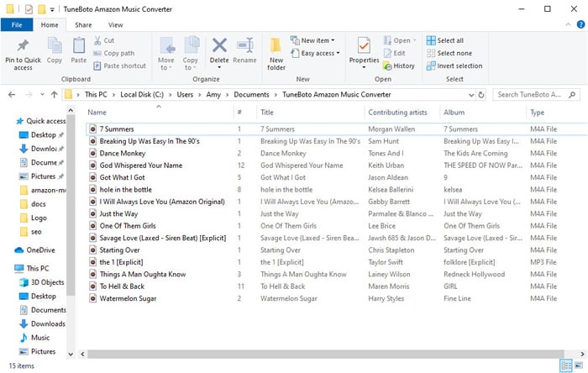Click This PC in the address breadcrumb
Screen dimensions: 588x373
tap(96, 94)
